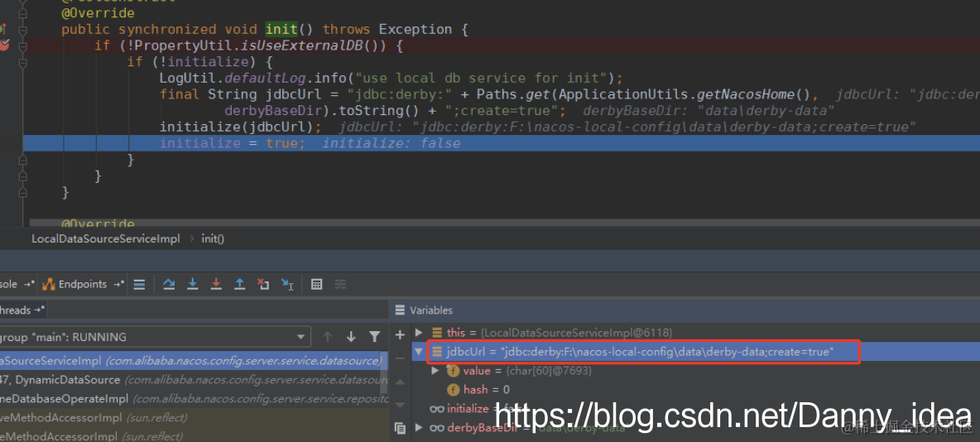Click the initialize(jdbcUrl) call in code
980x442 pixels.
point(240,127)
